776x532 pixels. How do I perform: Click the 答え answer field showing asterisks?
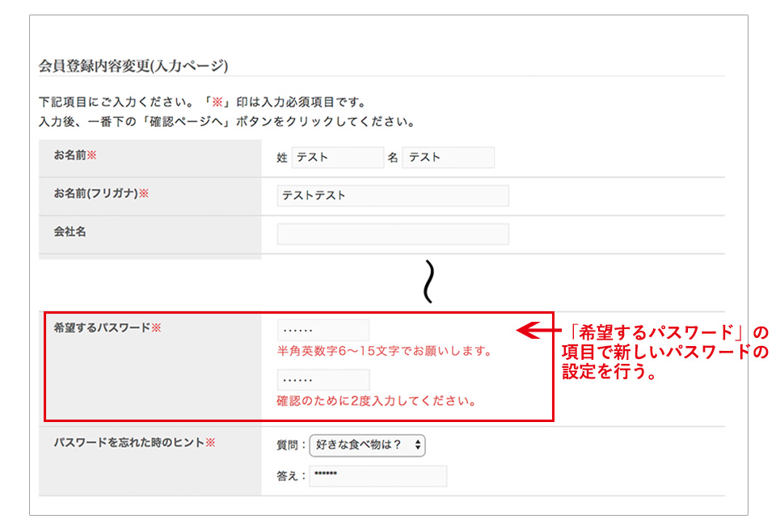coord(377,476)
